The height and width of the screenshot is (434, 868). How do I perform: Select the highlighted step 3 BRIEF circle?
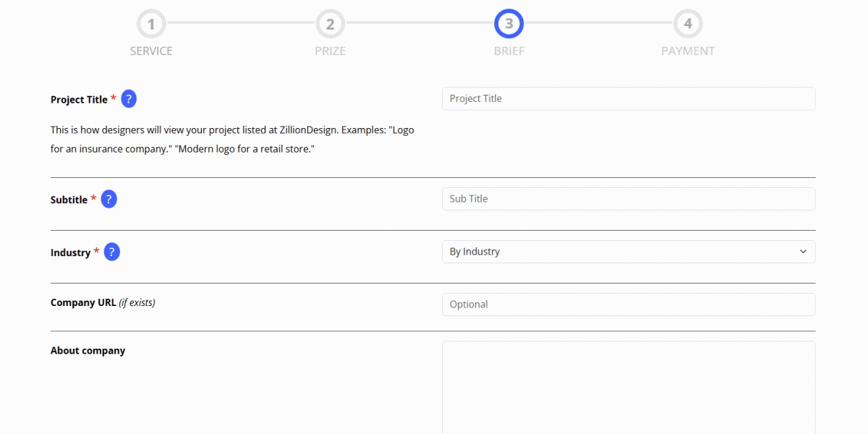509,24
